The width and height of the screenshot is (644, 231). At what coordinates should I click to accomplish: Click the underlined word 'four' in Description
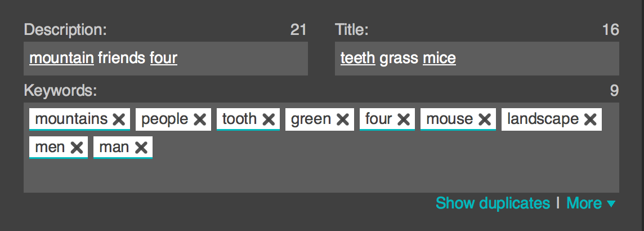tap(163, 58)
